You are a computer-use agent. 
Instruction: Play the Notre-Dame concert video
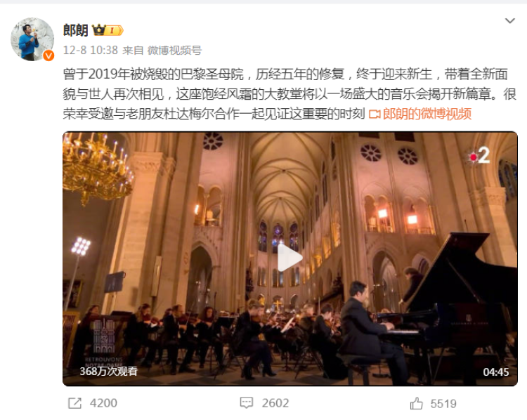pos(289,258)
